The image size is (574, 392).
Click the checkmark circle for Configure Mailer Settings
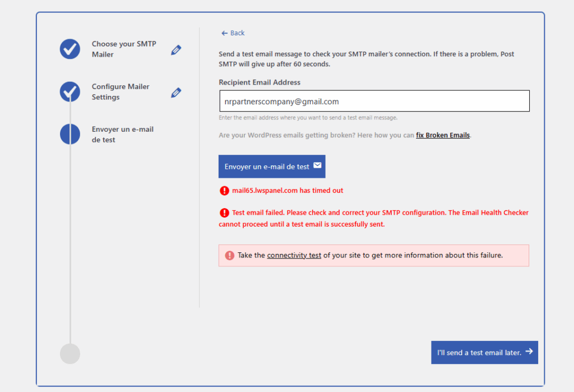(70, 91)
